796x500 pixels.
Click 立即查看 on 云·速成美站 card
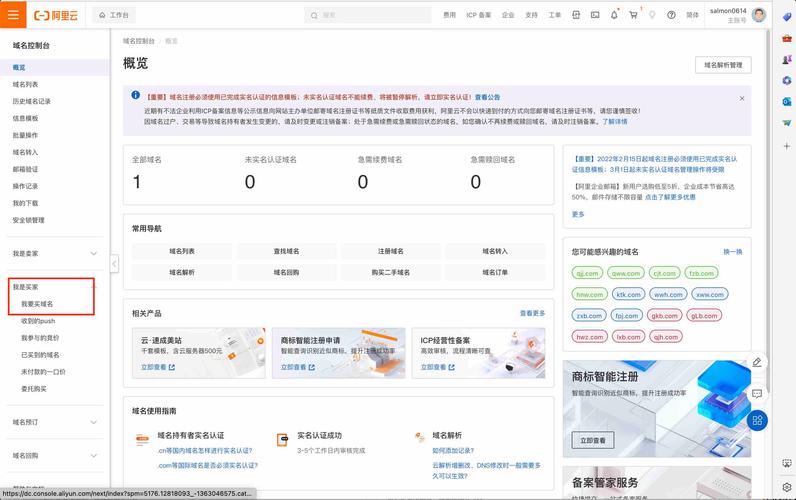pyautogui.click(x=157, y=367)
